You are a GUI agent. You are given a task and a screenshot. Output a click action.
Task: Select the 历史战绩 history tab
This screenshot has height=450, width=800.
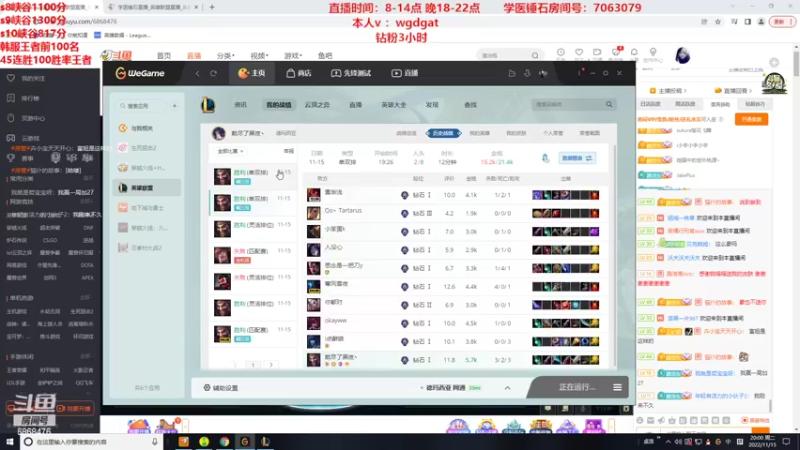pyautogui.click(x=443, y=133)
